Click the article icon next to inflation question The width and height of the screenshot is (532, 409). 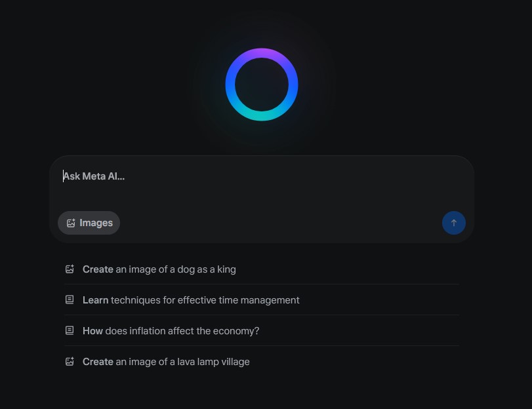[70, 330]
